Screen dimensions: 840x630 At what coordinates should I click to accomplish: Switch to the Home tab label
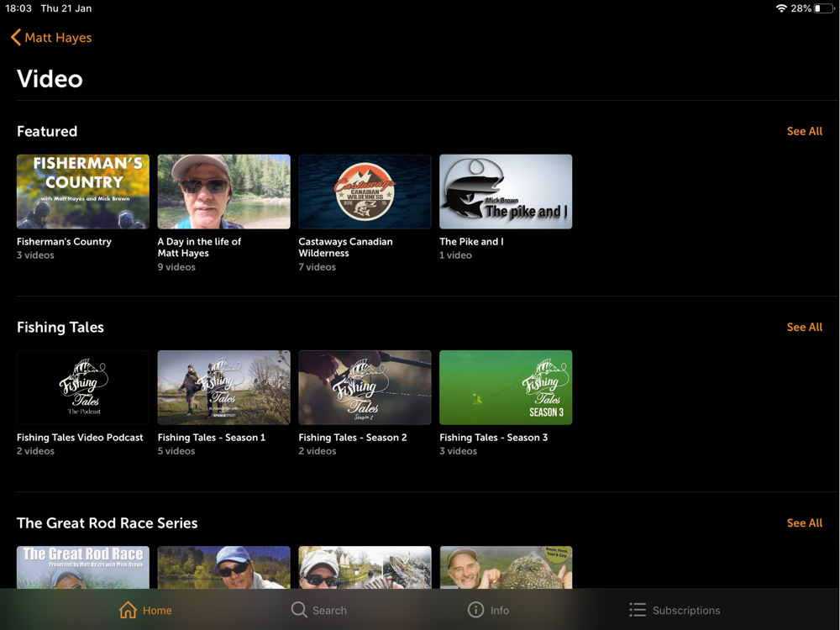click(x=157, y=610)
